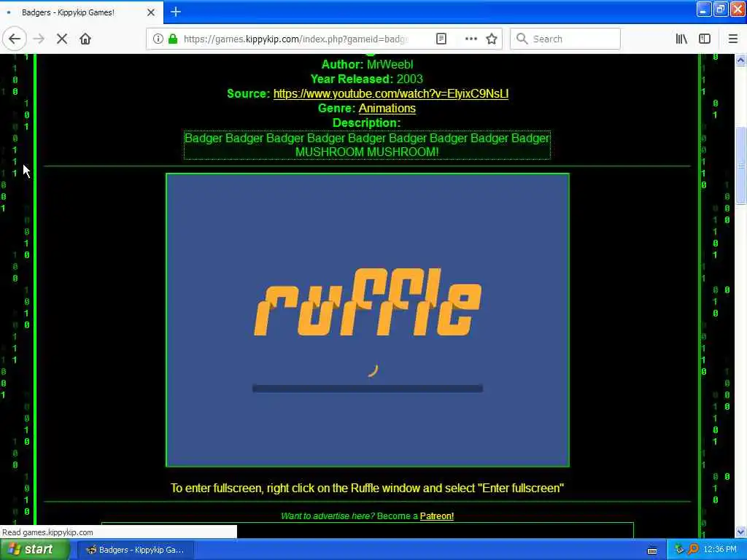Image resolution: width=747 pixels, height=560 pixels.
Task: Toggle reader view icon in address bar
Action: click(441, 39)
